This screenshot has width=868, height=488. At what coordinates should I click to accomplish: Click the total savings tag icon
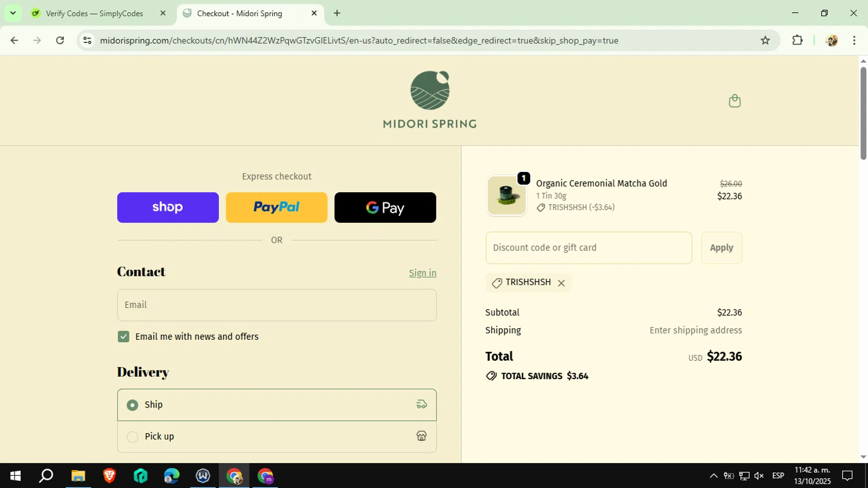pyautogui.click(x=491, y=376)
